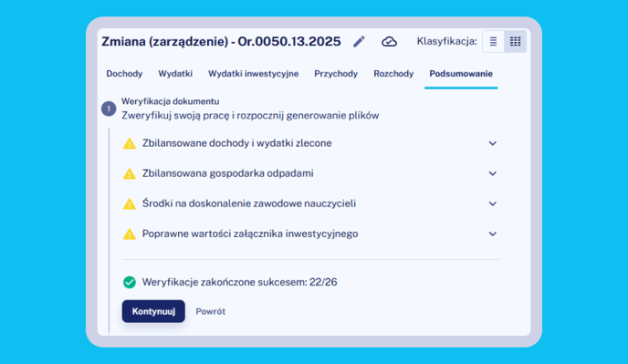Click warning icon for doskonalenie zawodowe row
The width and height of the screenshot is (628, 364).
(x=130, y=203)
